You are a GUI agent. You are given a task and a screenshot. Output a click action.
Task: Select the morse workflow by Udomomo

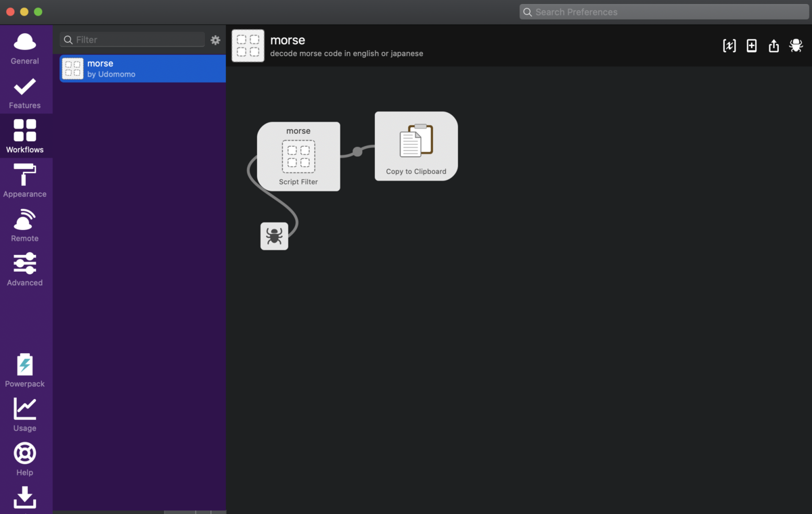tap(143, 68)
